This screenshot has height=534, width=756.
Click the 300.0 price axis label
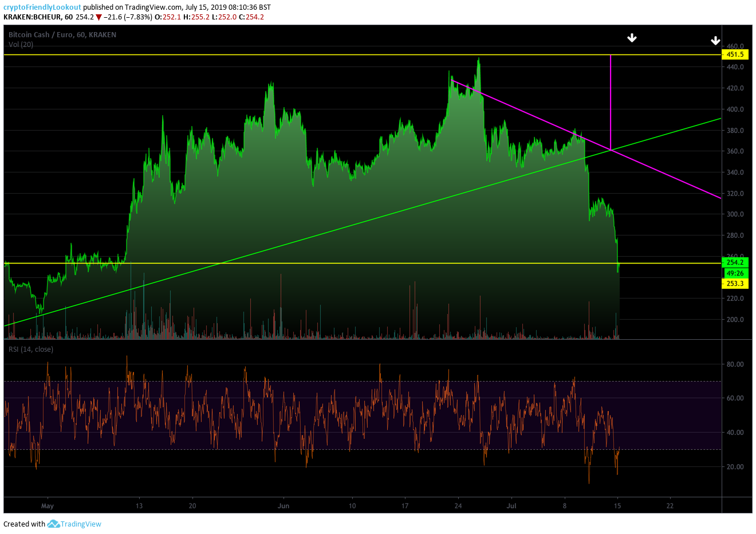(735, 214)
